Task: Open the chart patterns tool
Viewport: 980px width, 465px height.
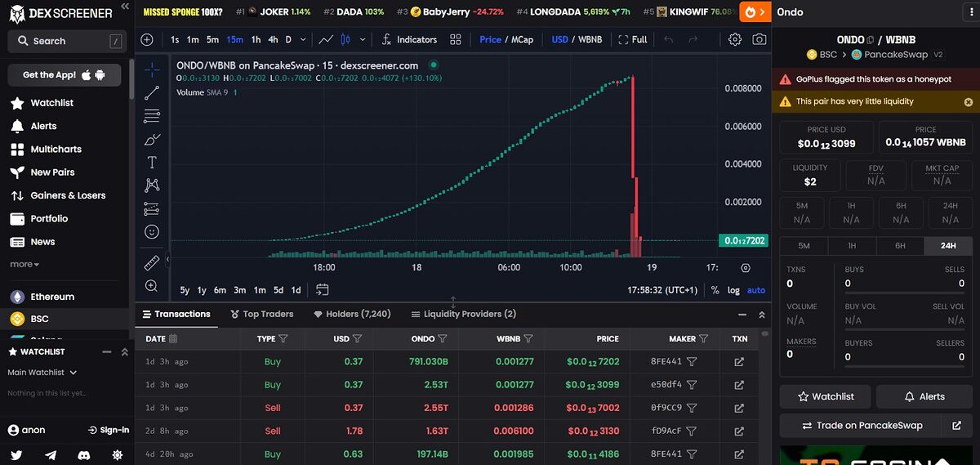Action: 151,186
